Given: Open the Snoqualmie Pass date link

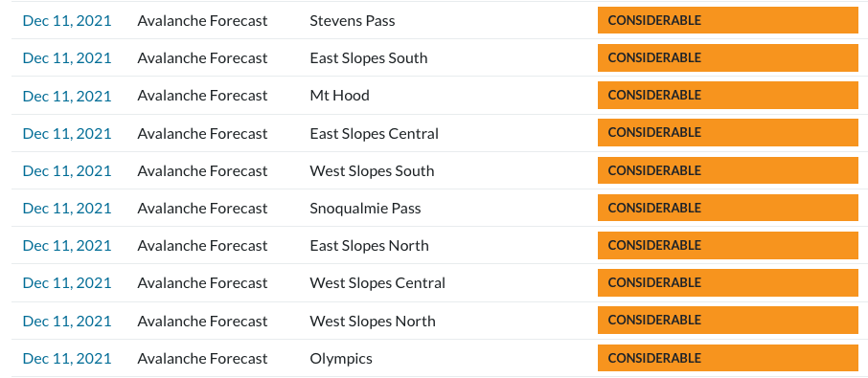Looking at the screenshot, I should click(66, 209).
